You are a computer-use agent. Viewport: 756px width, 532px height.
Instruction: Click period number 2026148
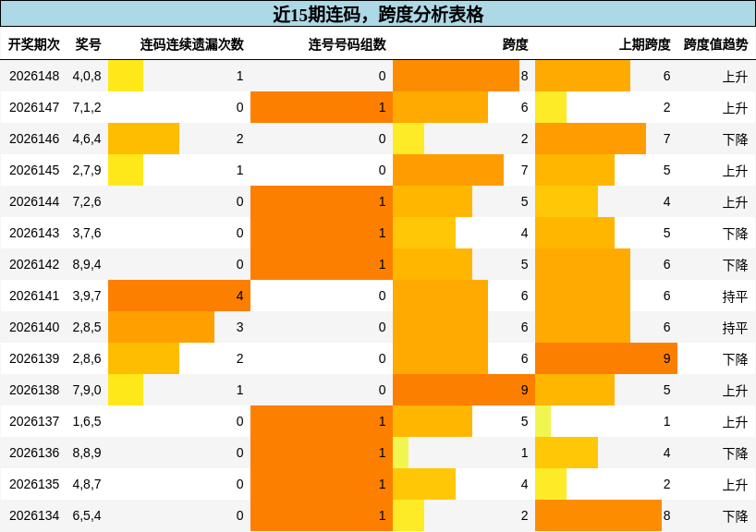[x=34, y=76]
